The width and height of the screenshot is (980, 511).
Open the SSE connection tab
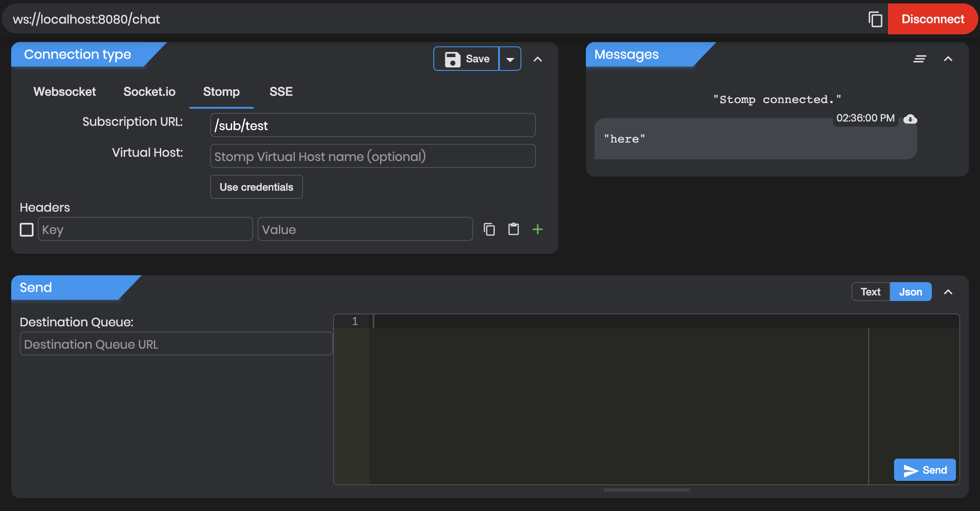(281, 91)
